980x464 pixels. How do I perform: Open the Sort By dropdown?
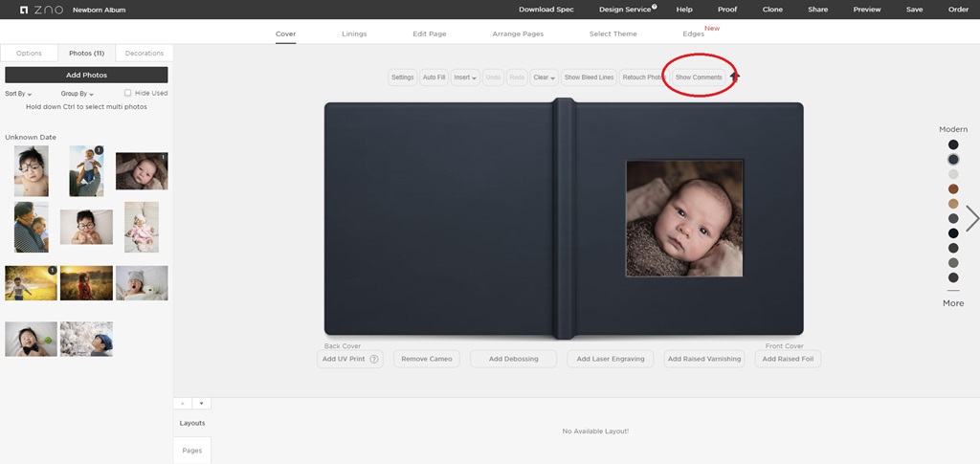click(x=18, y=94)
